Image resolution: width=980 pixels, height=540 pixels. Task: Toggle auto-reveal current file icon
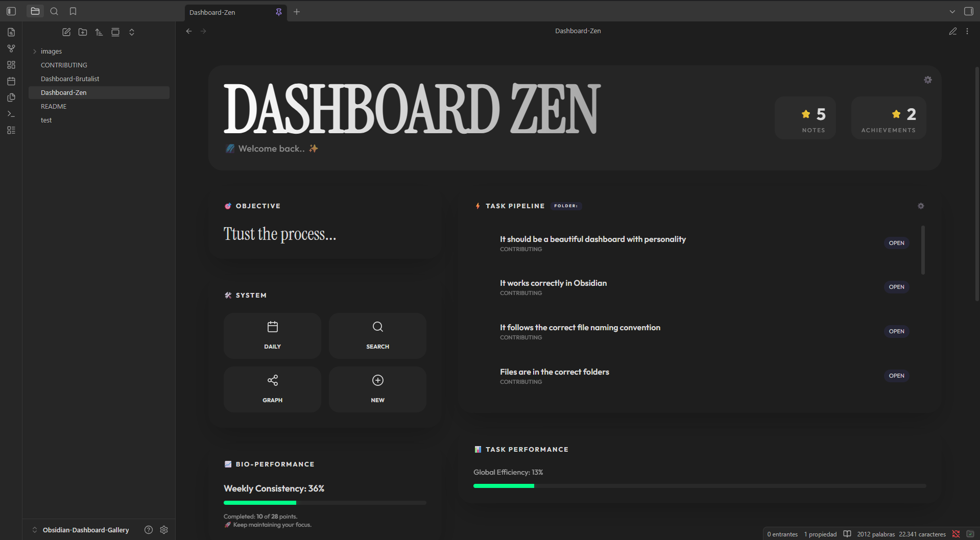click(x=115, y=32)
